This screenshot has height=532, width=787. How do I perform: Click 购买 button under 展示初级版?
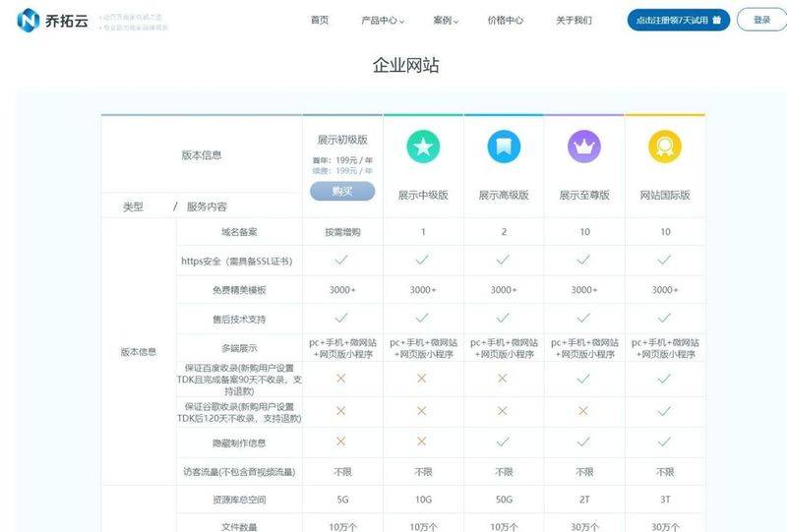[342, 191]
